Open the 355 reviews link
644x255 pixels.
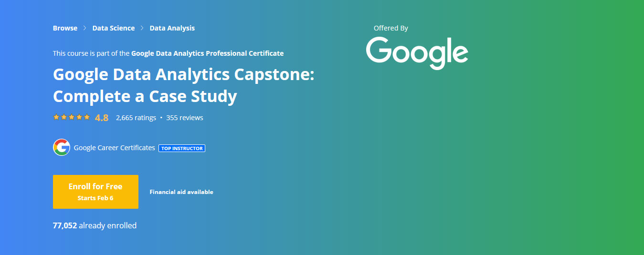tap(185, 118)
